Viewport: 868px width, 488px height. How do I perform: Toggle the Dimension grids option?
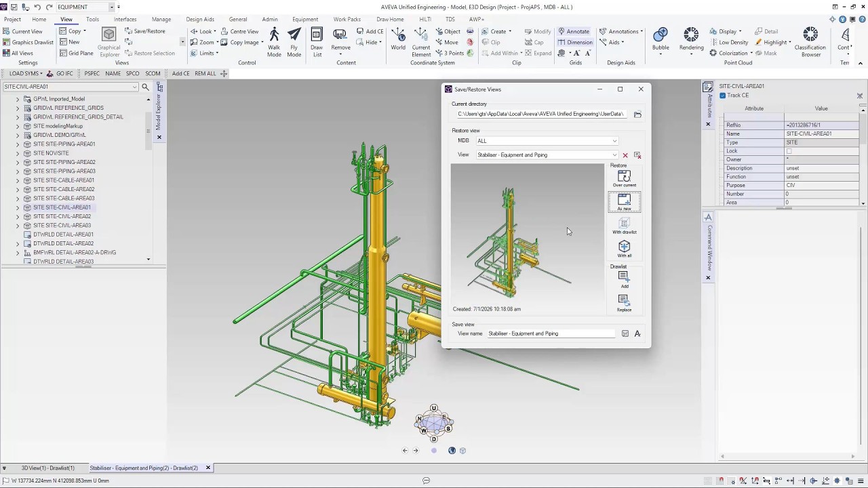(x=575, y=42)
